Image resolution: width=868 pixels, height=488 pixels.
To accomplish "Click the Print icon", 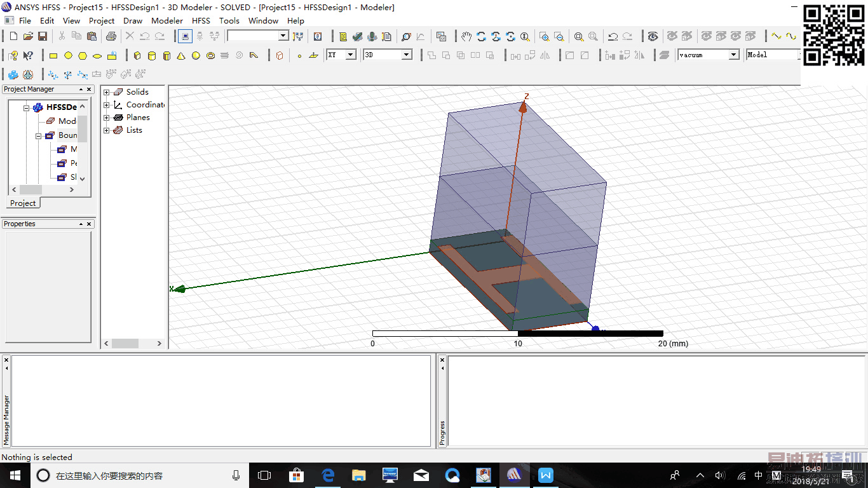I will point(111,37).
